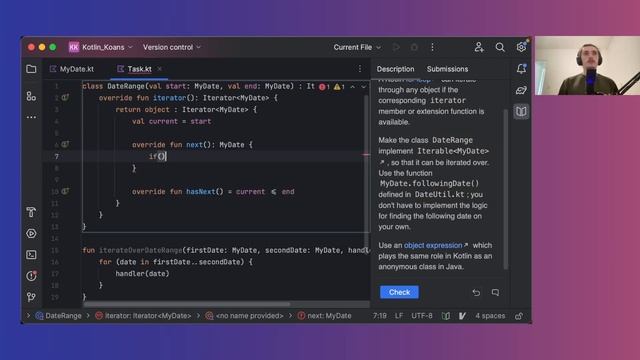Toggle read-only lock icon in status bar

[x=519, y=316]
